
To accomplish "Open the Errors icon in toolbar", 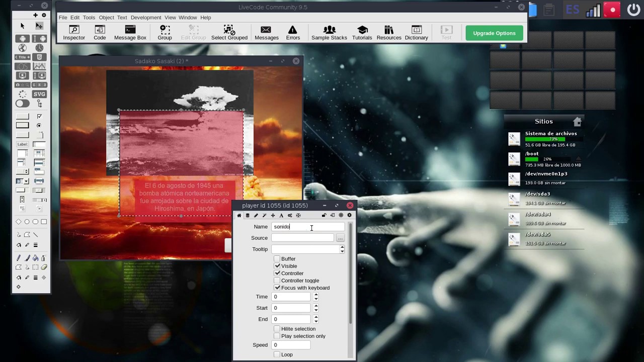I will click(x=293, y=33).
